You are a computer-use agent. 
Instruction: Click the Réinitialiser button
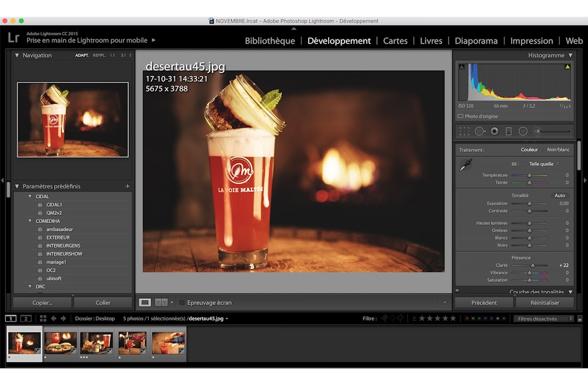545,303
